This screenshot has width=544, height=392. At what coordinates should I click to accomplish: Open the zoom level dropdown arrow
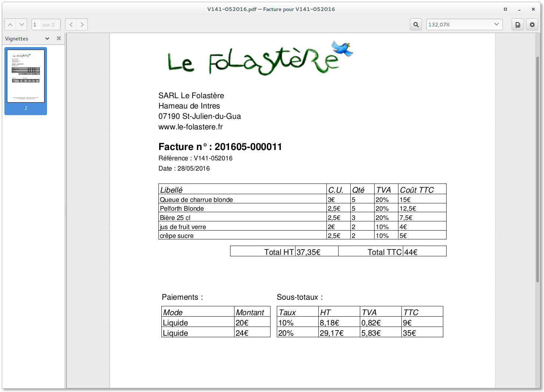[x=496, y=25]
